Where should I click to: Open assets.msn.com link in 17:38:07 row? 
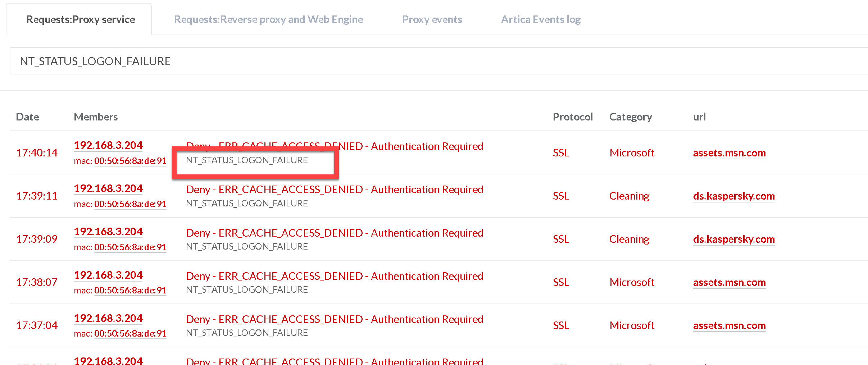tap(729, 283)
